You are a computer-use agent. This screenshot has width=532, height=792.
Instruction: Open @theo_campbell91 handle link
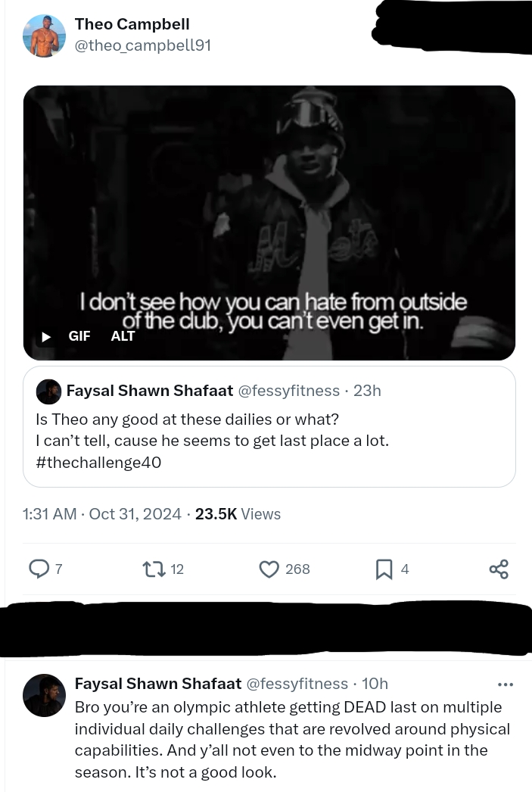(143, 45)
